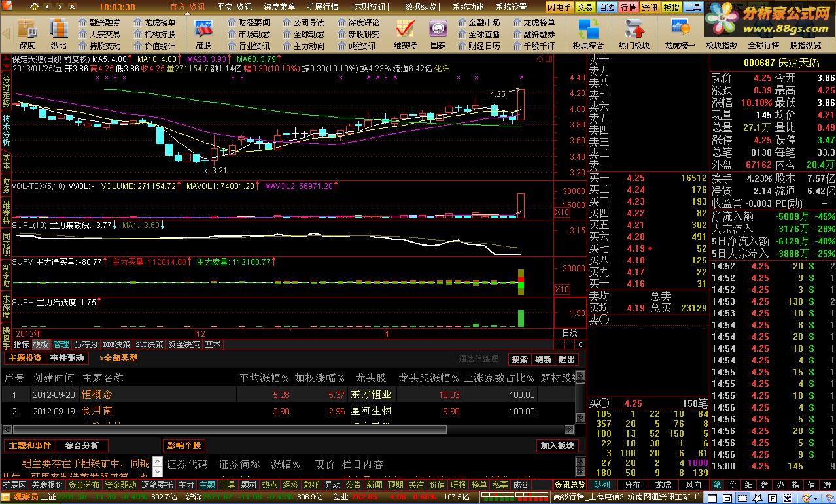The image size is (836, 504).
Task: Select the 龙虎 order-book tab
Action: 663,485
